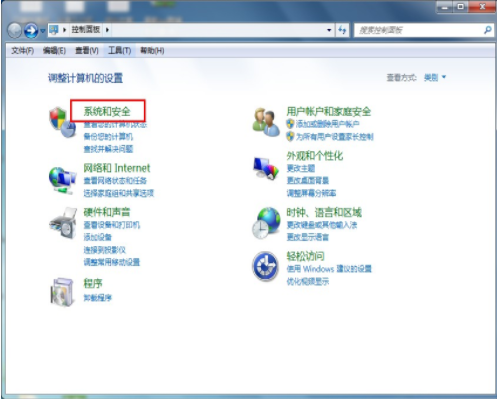The image size is (497, 399).
Task: Click 卸载程序 link
Action: (97, 298)
